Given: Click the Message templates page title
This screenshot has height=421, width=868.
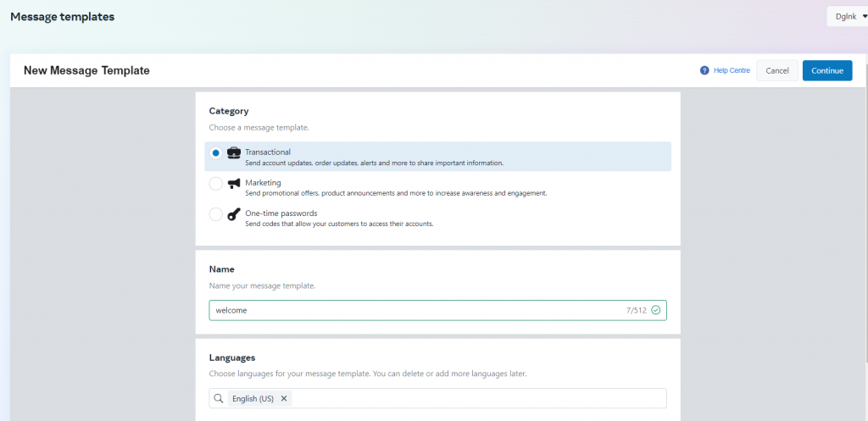Looking at the screenshot, I should 63,17.
